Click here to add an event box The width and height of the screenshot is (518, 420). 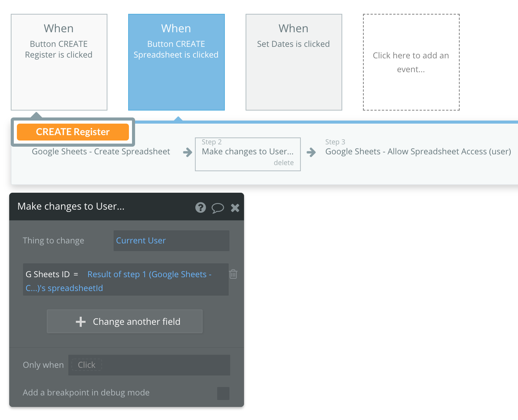[411, 62]
